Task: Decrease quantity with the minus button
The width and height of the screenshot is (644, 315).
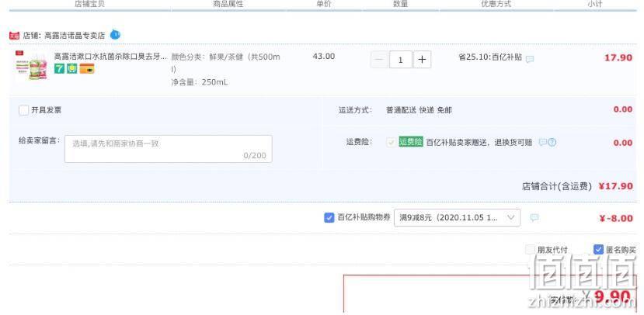Action: point(379,60)
